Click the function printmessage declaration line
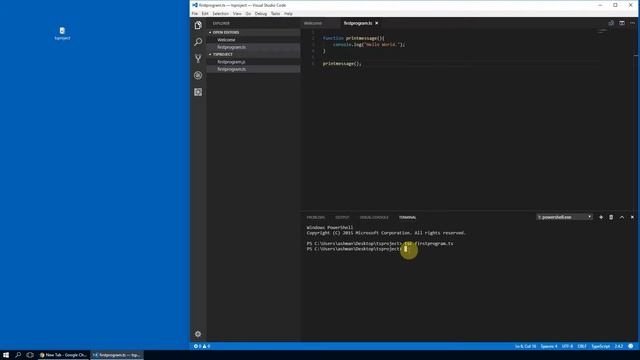The width and height of the screenshot is (640, 360). pyautogui.click(x=353, y=38)
